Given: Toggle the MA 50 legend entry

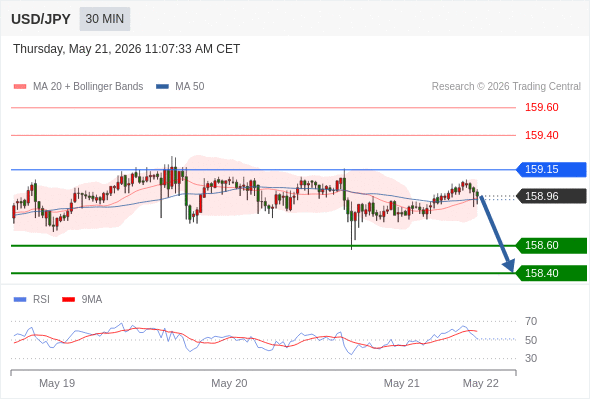Looking at the screenshot, I should pyautogui.click(x=180, y=87).
